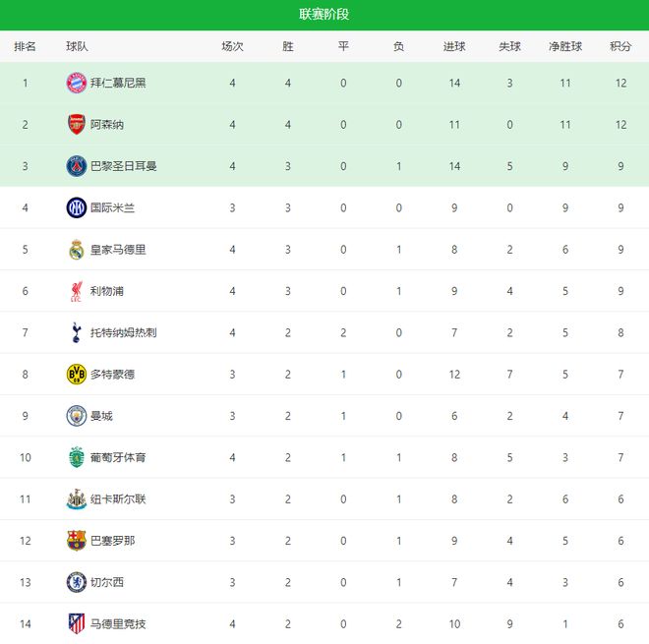Select the 联赛阶段 tab header
649x644 pixels.
[x=324, y=15]
